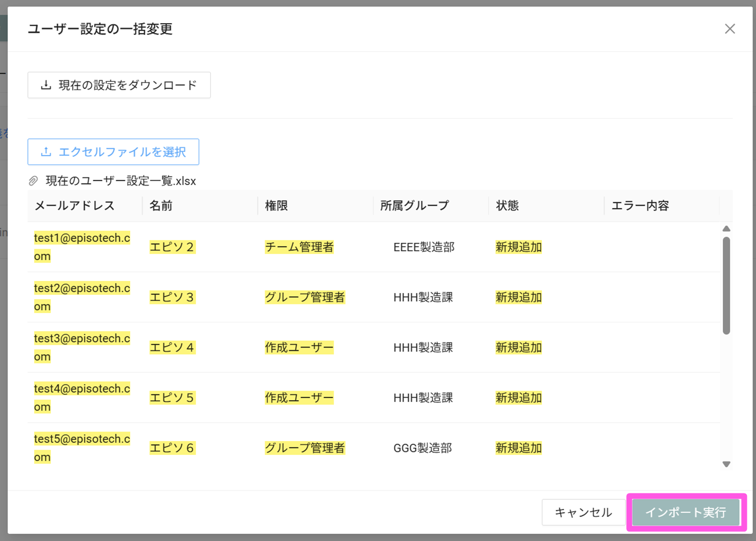This screenshot has height=541, width=756.
Task: Click the download icon in settings button
Action: point(46,85)
